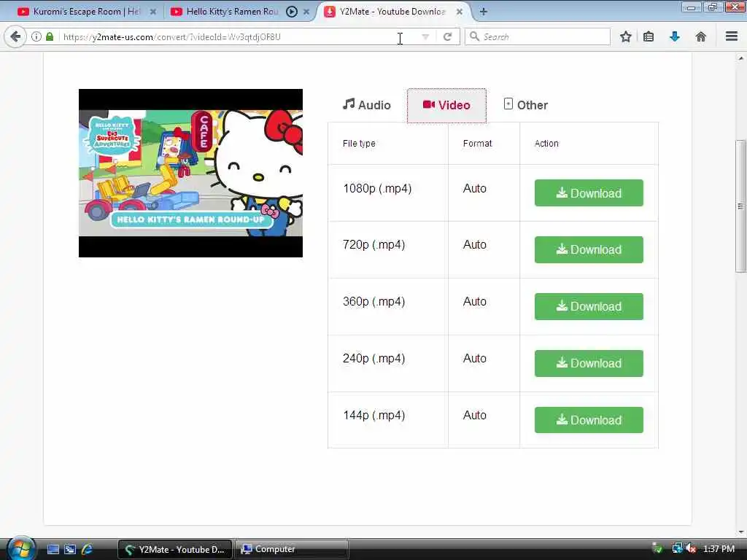Click the browser back arrow button

pos(15,36)
